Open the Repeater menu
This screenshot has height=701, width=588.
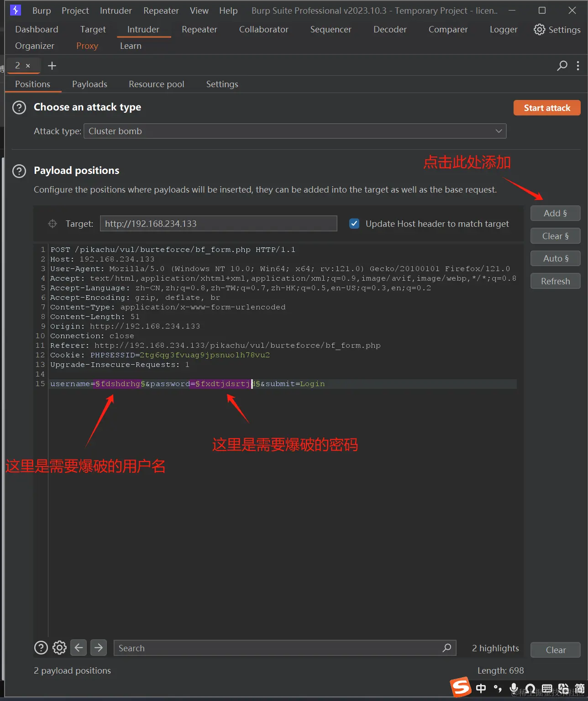(x=161, y=10)
